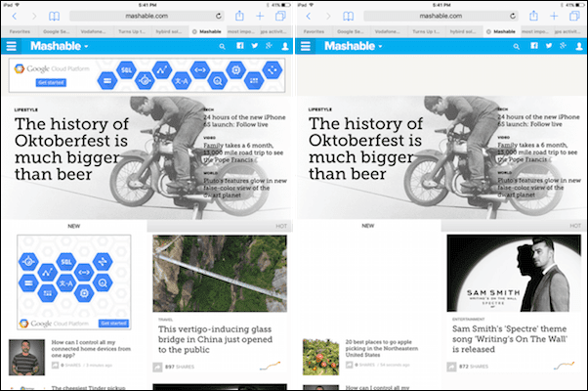This screenshot has height=391, width=588.
Task: Switch to 'Turns Up t...' tab in left screen
Action: pyautogui.click(x=132, y=31)
